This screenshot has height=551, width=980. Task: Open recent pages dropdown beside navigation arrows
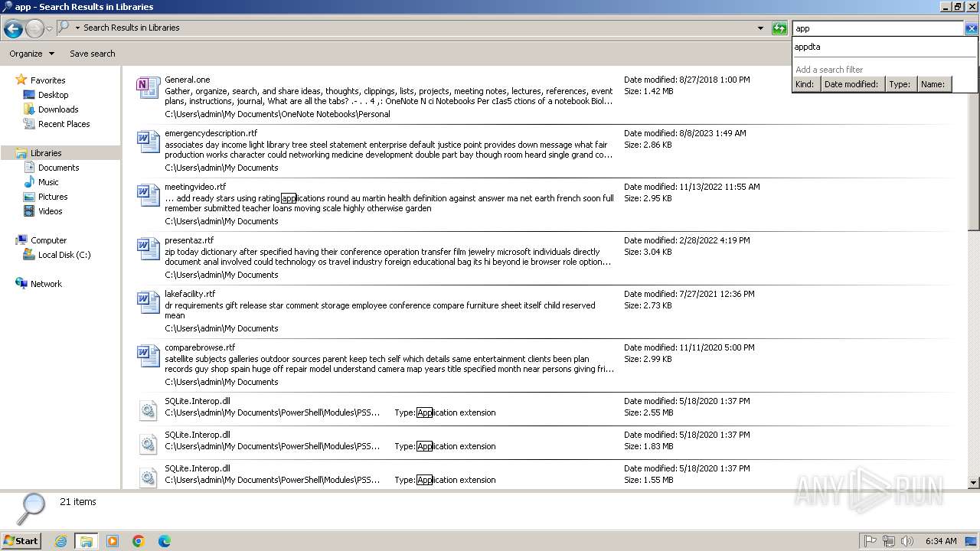[x=49, y=29]
